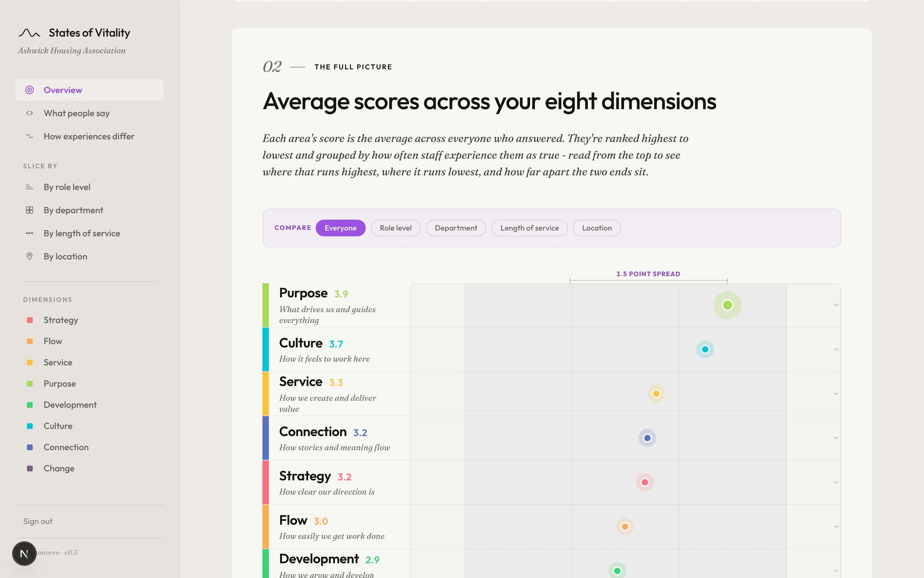This screenshot has width=924, height=578.
Task: Click Sign out
Action: coord(38,521)
